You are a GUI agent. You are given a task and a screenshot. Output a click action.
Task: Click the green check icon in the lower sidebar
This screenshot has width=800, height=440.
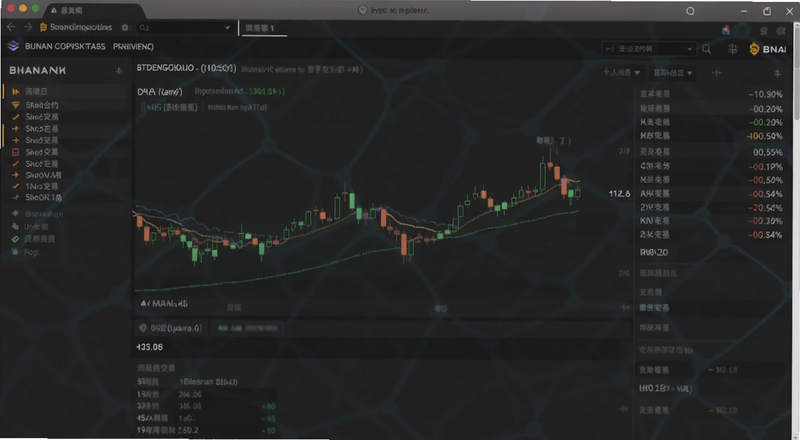[15, 239]
